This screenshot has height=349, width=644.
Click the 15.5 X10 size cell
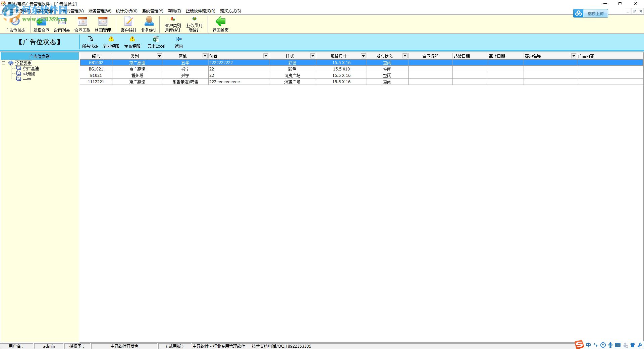point(341,69)
